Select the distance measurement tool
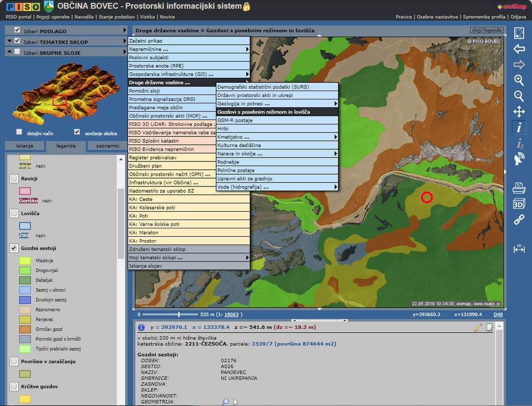Screen dimensions: 532x406 click(519, 249)
